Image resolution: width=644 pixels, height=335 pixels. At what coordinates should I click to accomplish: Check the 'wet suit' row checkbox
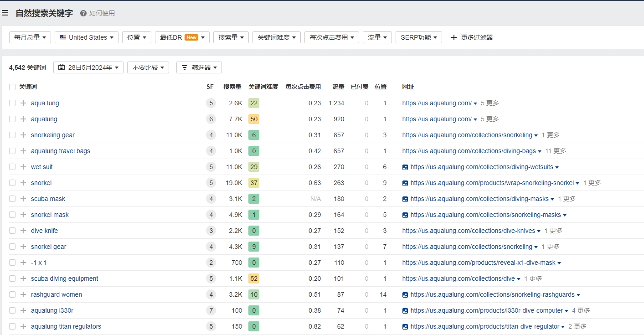point(12,167)
